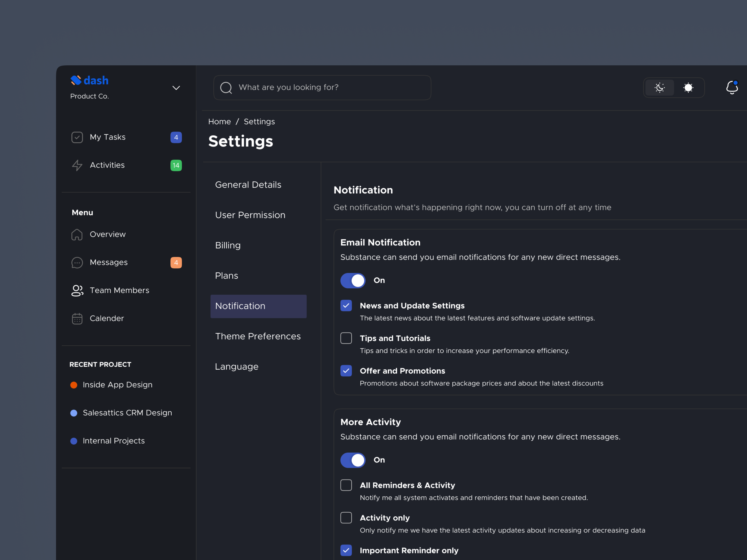Open the notifications bell icon
Screen dimensions: 747x560
(x=732, y=88)
